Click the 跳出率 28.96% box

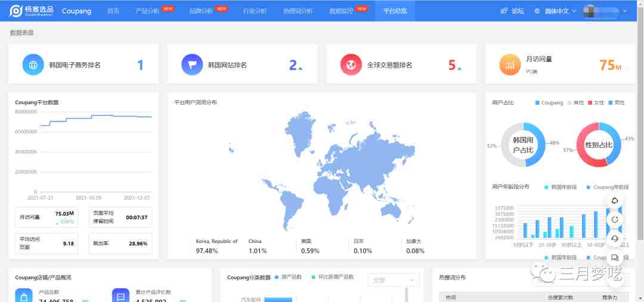120,243
